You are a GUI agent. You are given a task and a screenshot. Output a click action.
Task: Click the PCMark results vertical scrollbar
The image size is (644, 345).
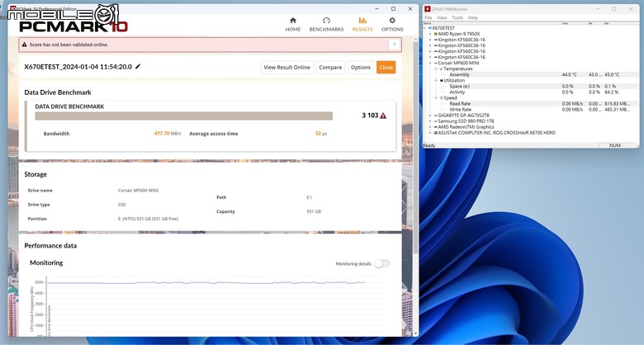[x=415, y=148]
